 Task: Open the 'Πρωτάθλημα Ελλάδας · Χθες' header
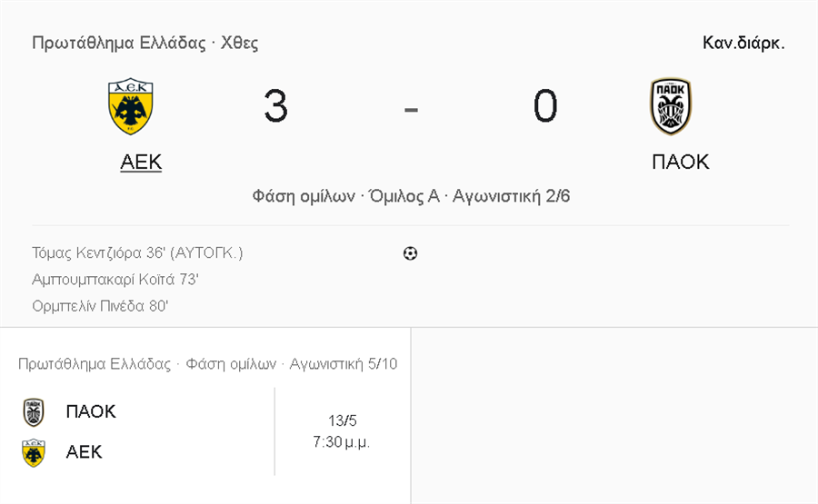145,43
